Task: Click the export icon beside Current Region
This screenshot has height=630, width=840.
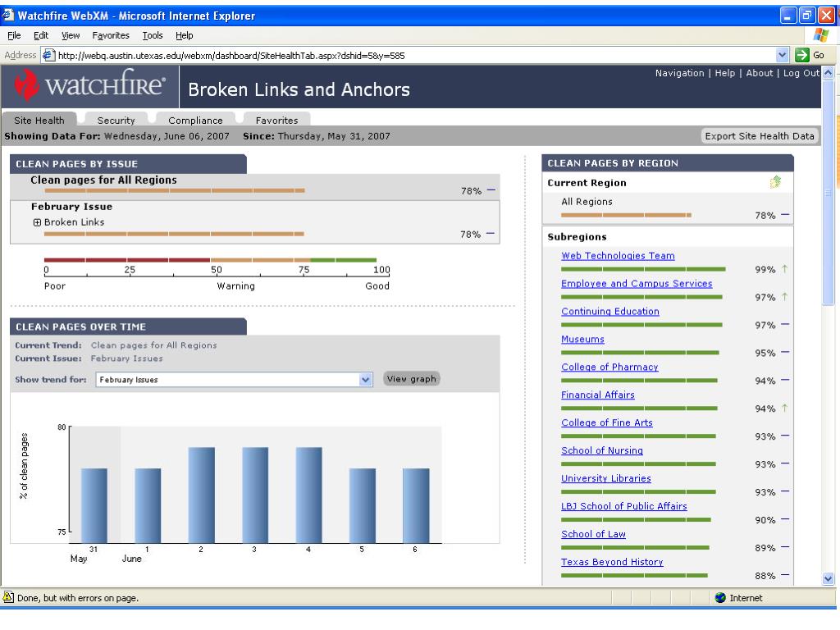Action: click(x=775, y=182)
